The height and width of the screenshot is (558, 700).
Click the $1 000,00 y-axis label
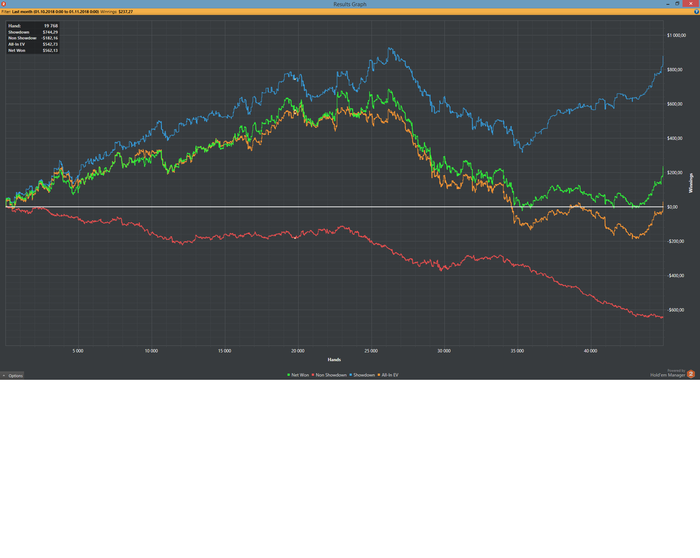click(676, 35)
